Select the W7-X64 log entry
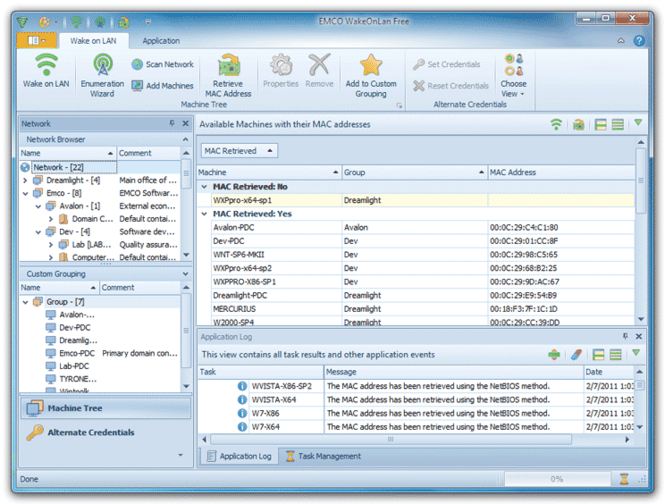Image resolution: width=665 pixels, height=504 pixels. point(416,427)
